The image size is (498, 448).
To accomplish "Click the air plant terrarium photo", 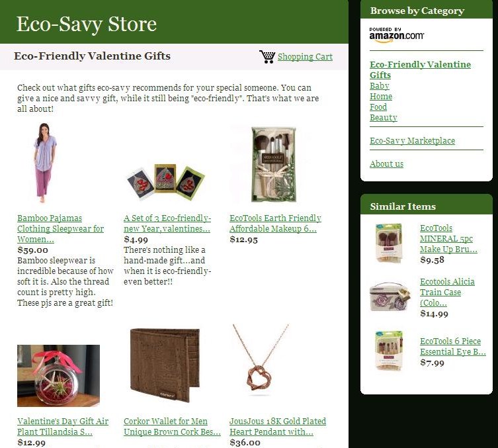I will click(x=58, y=376).
